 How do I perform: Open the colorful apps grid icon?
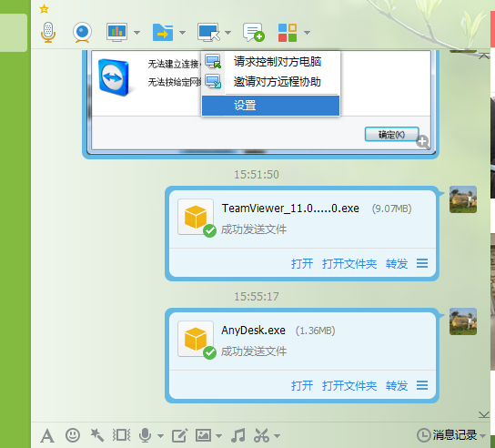coord(288,33)
